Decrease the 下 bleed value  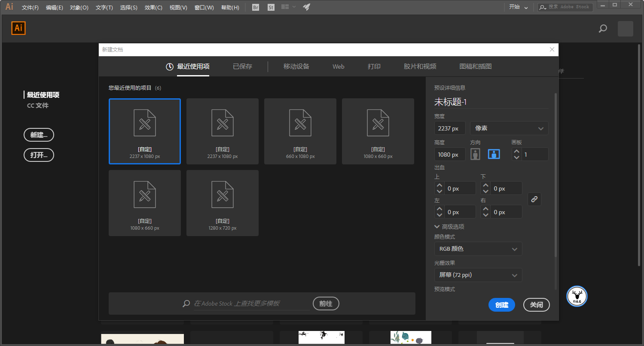(485, 191)
